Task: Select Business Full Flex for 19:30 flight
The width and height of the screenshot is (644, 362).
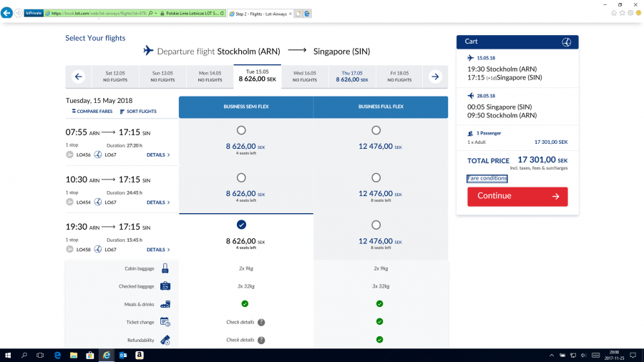Action: 376,225
